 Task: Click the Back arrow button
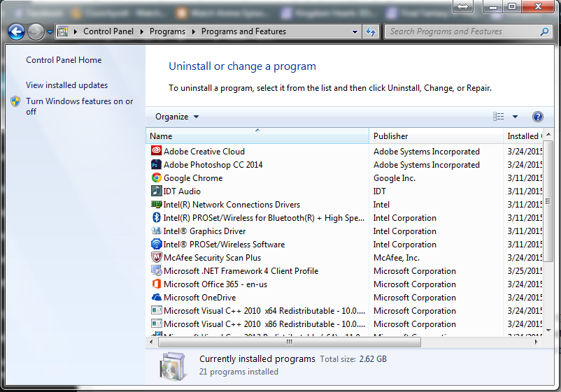pyautogui.click(x=16, y=32)
